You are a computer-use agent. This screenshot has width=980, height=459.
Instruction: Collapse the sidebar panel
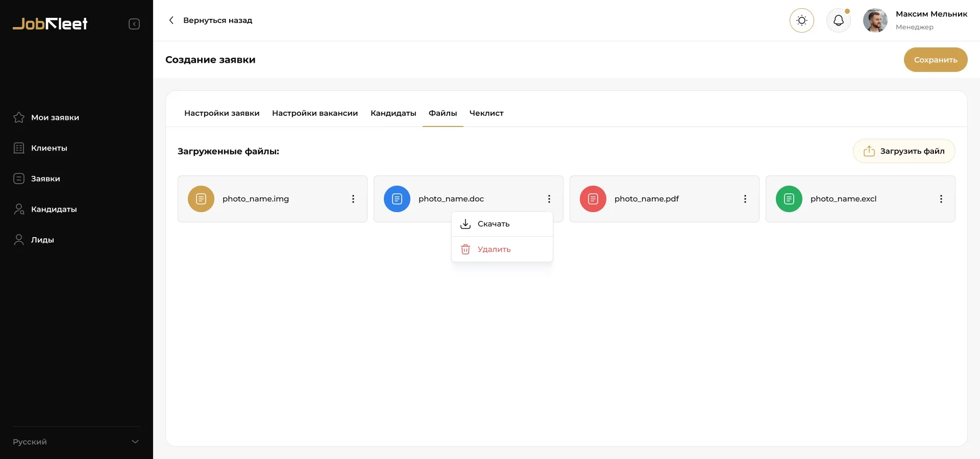(134, 24)
